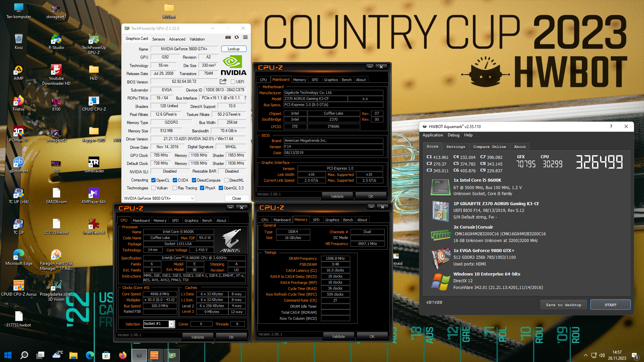Open the HWbot folder on desktop

(x=169, y=11)
